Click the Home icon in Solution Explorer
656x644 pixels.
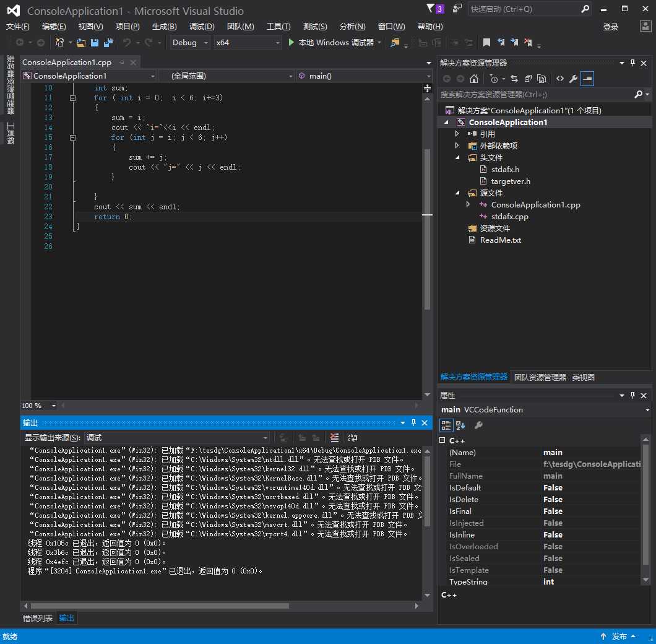click(474, 79)
